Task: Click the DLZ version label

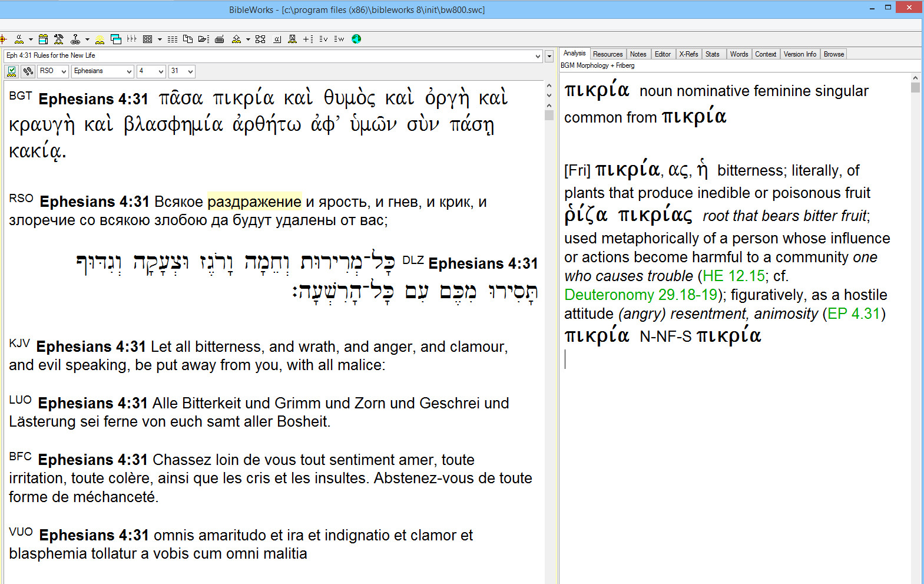Action: pyautogui.click(x=413, y=260)
